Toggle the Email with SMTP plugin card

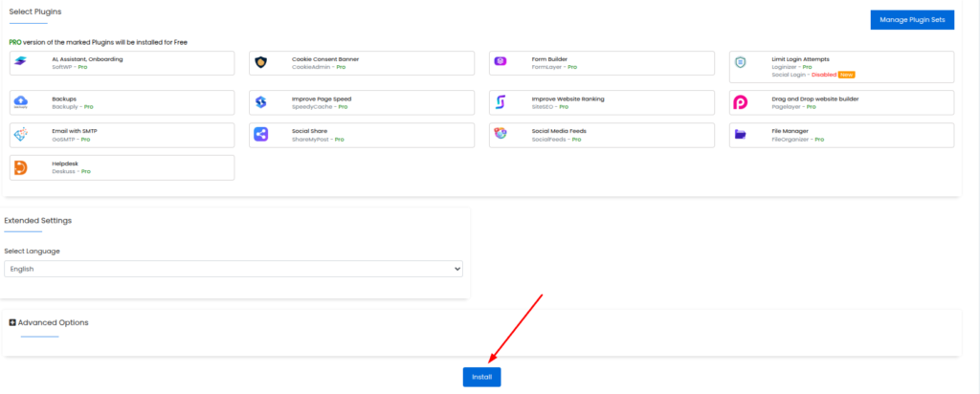(x=122, y=136)
